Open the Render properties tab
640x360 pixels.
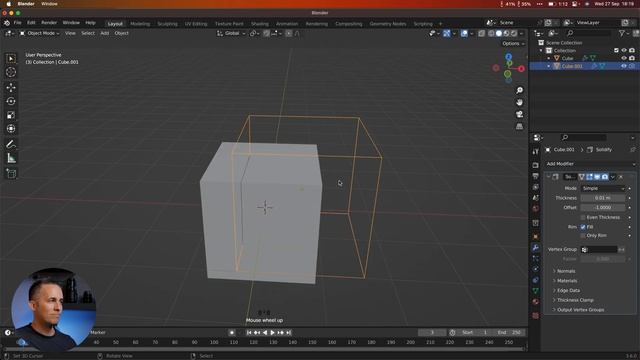pos(536,165)
